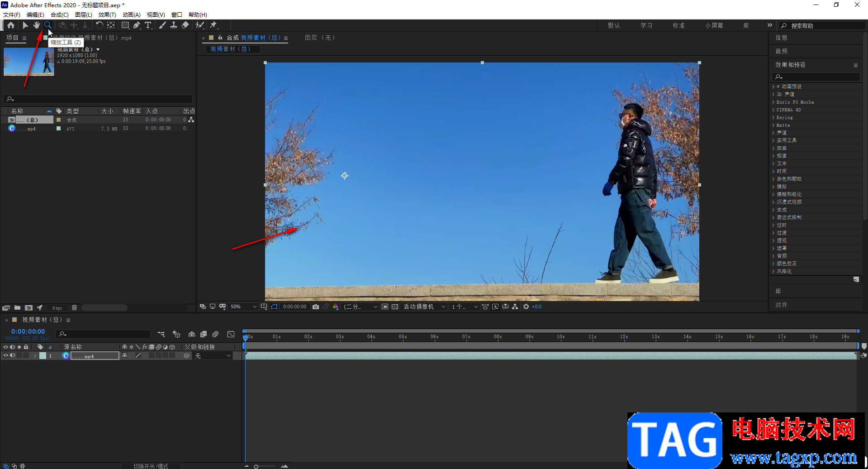
Task: Open the 窗口 menu
Action: [176, 15]
